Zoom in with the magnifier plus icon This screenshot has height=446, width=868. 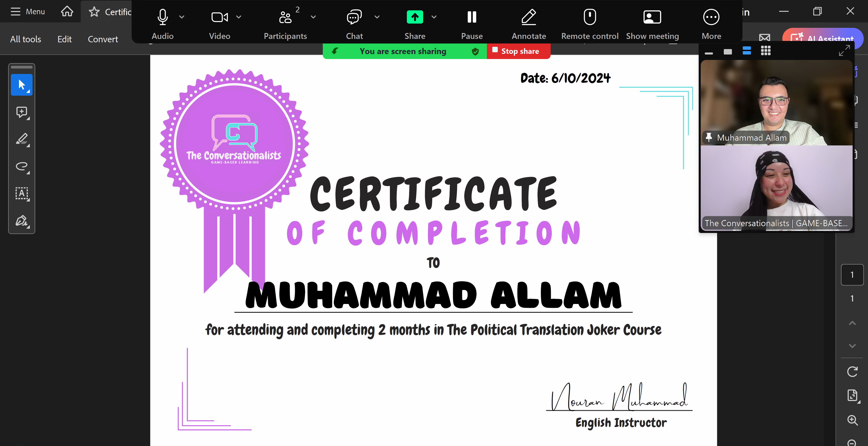pyautogui.click(x=852, y=420)
